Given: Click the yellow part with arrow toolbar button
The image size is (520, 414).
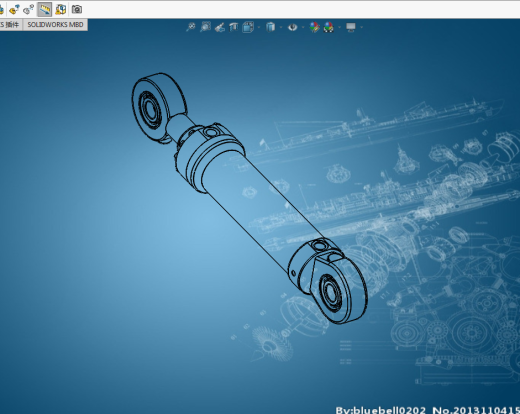Looking at the screenshot, I should point(14,9).
